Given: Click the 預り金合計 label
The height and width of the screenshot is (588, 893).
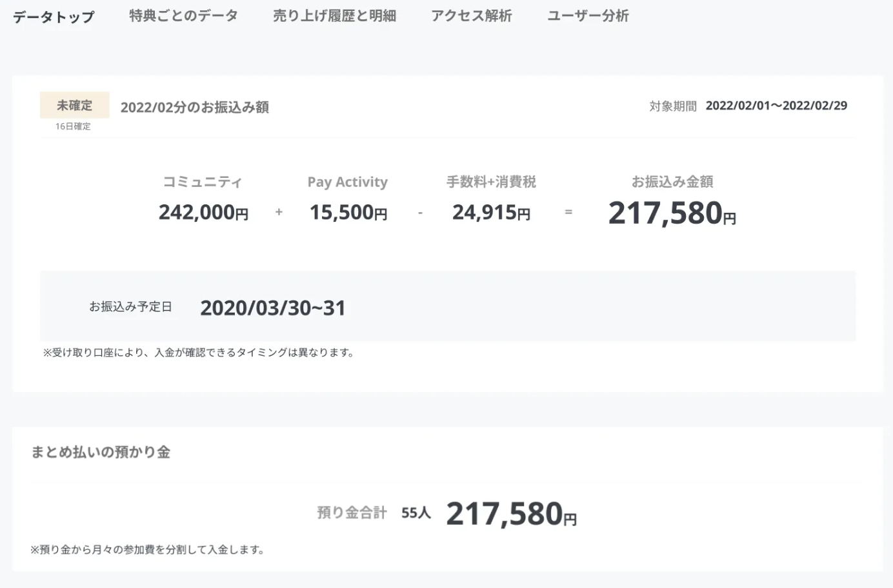Looking at the screenshot, I should tap(352, 513).
